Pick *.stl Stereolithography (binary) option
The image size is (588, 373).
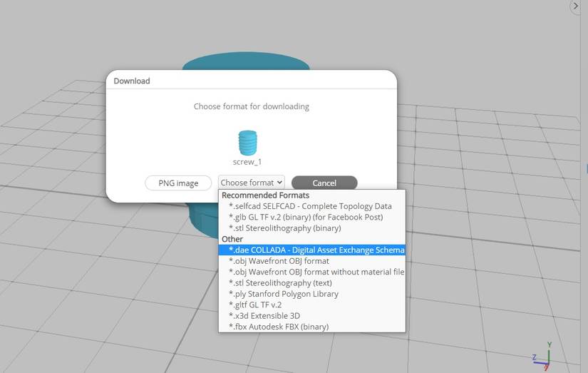(x=311, y=228)
